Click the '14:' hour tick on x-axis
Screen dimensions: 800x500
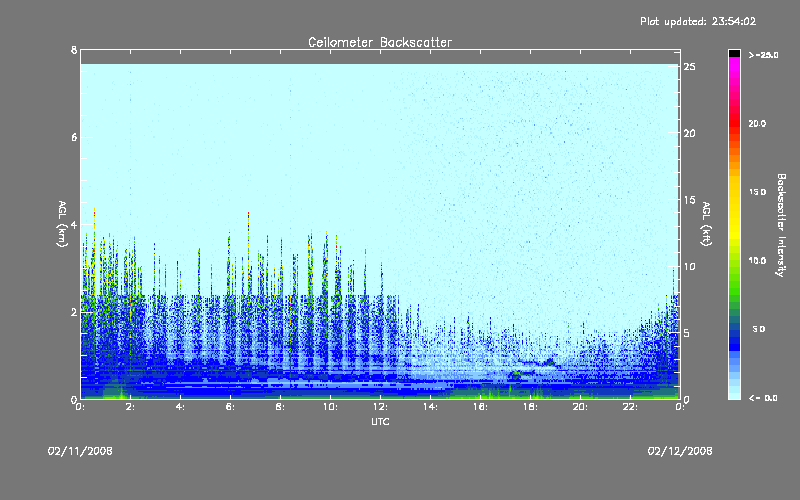(x=430, y=407)
